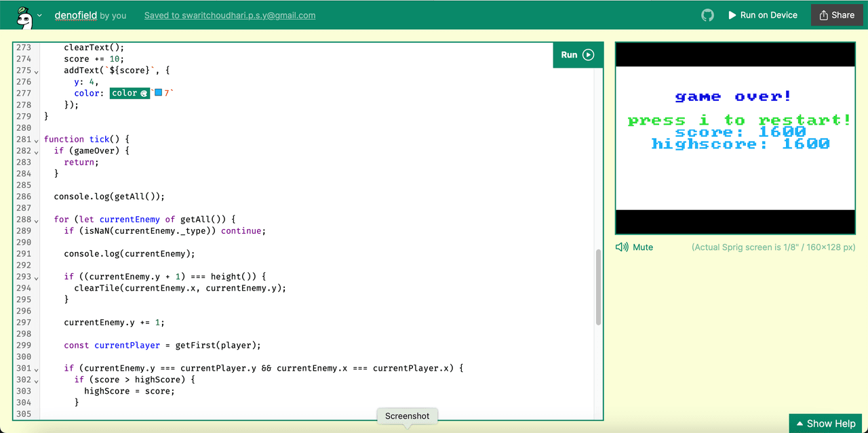The height and width of the screenshot is (433, 868).
Task: Run the code in the editor
Action: (x=578, y=55)
